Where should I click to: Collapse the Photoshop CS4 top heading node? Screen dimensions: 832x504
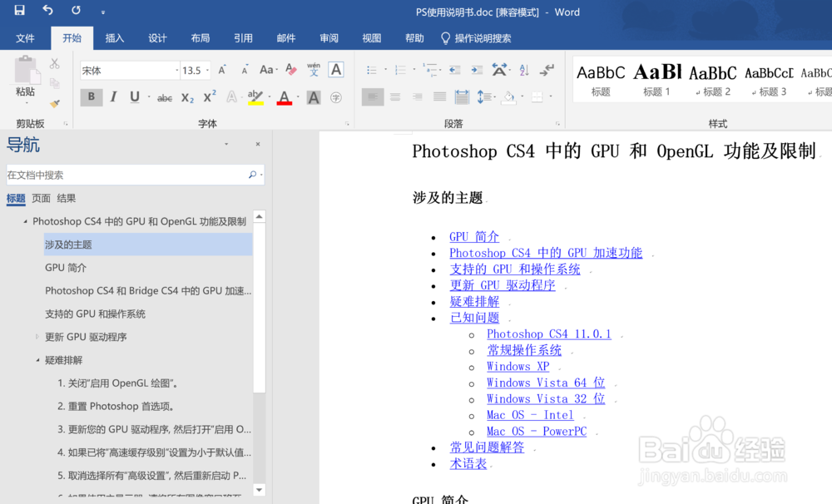click(25, 222)
